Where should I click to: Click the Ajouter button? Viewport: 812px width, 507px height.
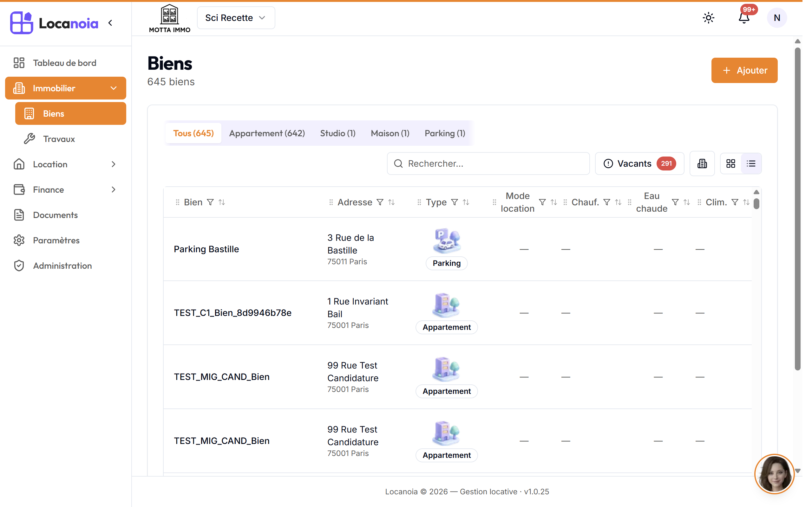pos(744,70)
